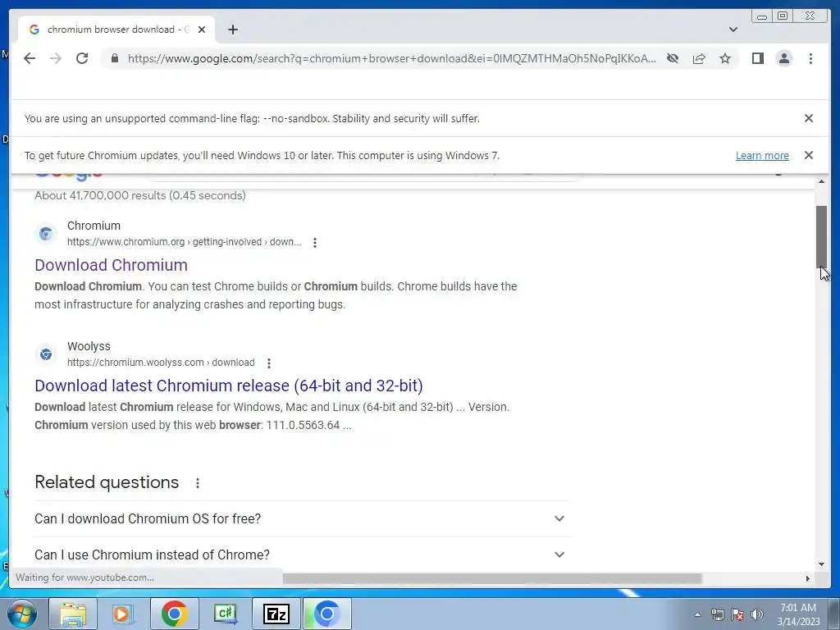Screen dimensions: 840x630
Task: Open Download latest Chromium release link
Action: click(229, 386)
